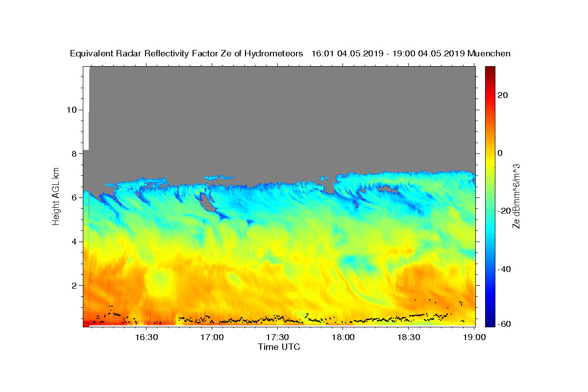
Task: Click the colorbar value -40
Action: 504,269
